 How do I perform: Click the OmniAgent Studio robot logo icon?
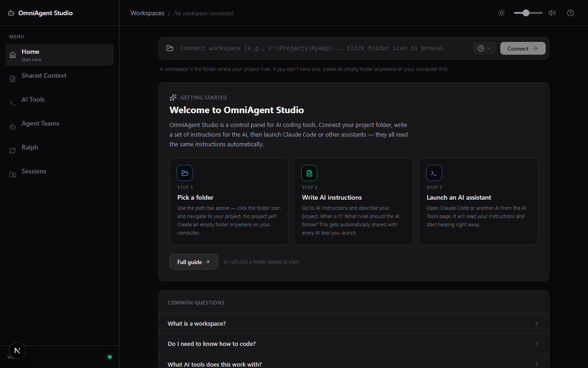(11, 13)
